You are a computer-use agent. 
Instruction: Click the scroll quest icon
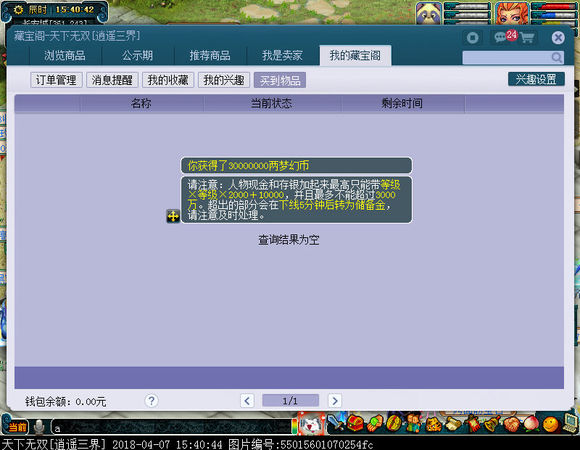(453, 424)
